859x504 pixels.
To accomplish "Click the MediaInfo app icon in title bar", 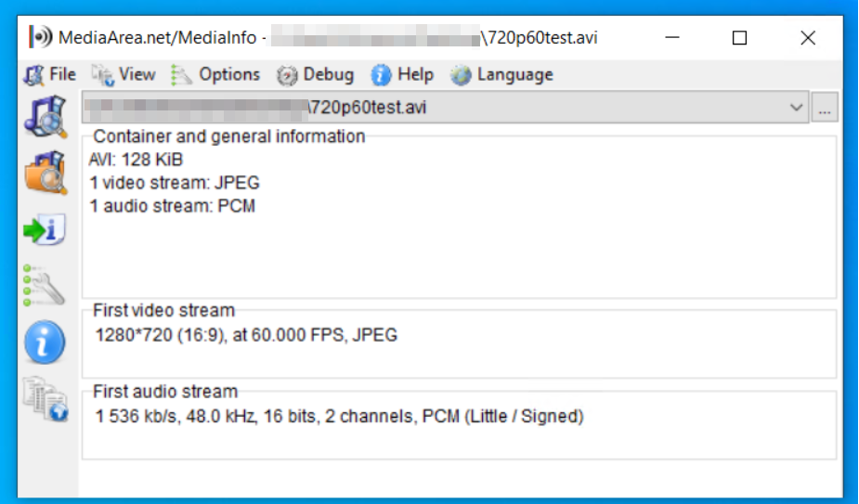I will coord(41,37).
